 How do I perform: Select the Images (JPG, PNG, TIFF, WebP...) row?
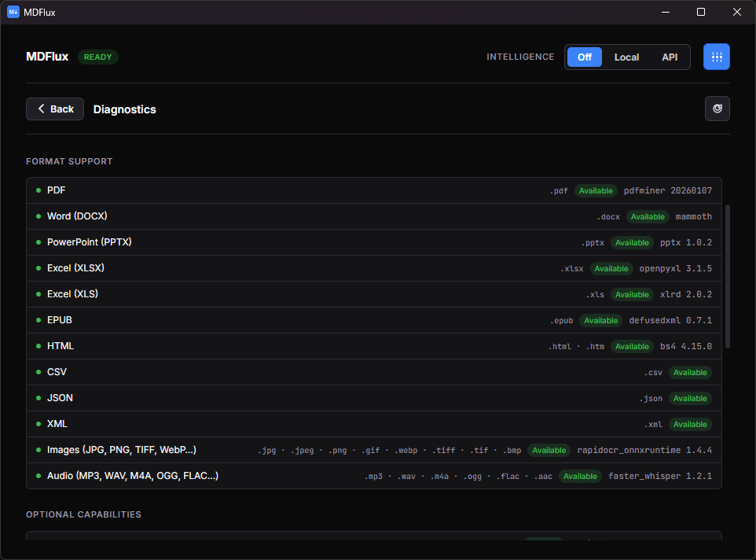point(374,450)
